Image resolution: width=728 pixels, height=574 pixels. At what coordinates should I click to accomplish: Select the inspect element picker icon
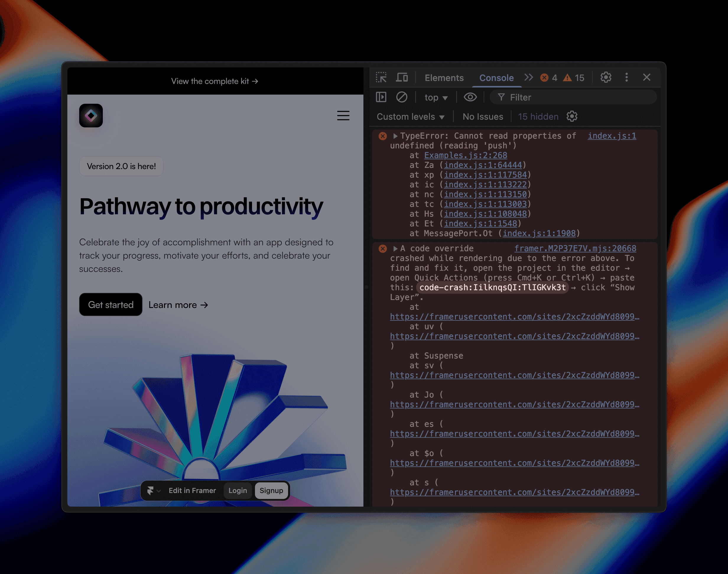(x=381, y=78)
